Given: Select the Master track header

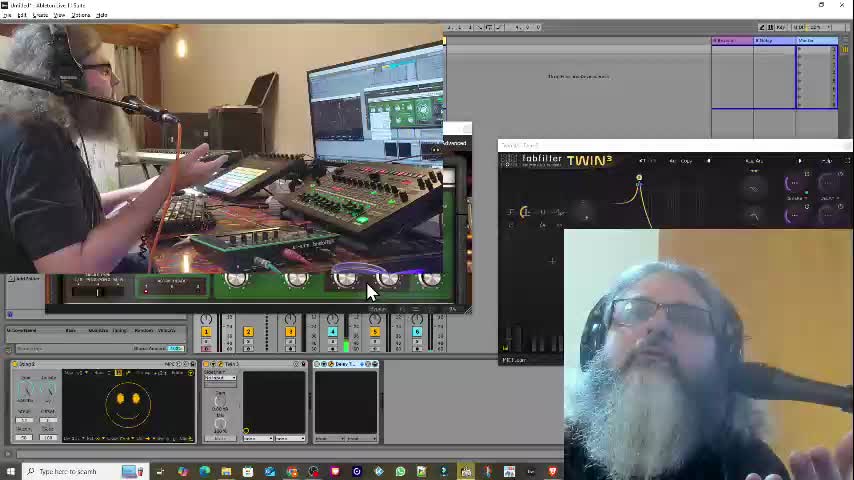Looking at the screenshot, I should 816,41.
